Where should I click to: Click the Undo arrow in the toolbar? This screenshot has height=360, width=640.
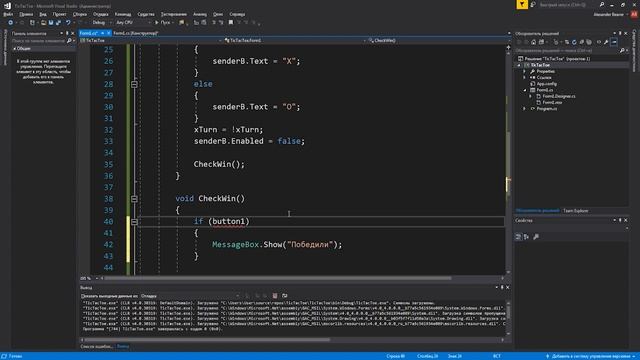pos(68,22)
